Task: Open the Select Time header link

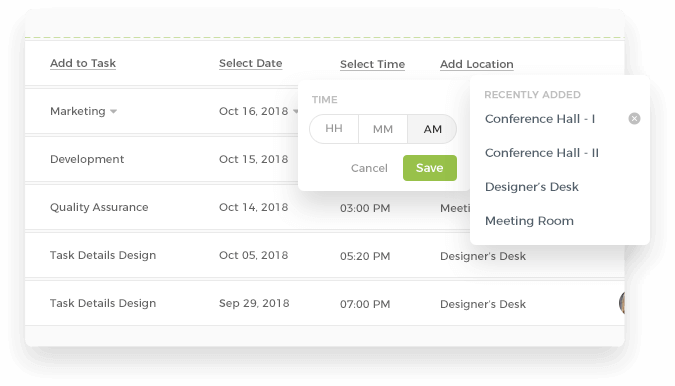Action: [x=372, y=64]
